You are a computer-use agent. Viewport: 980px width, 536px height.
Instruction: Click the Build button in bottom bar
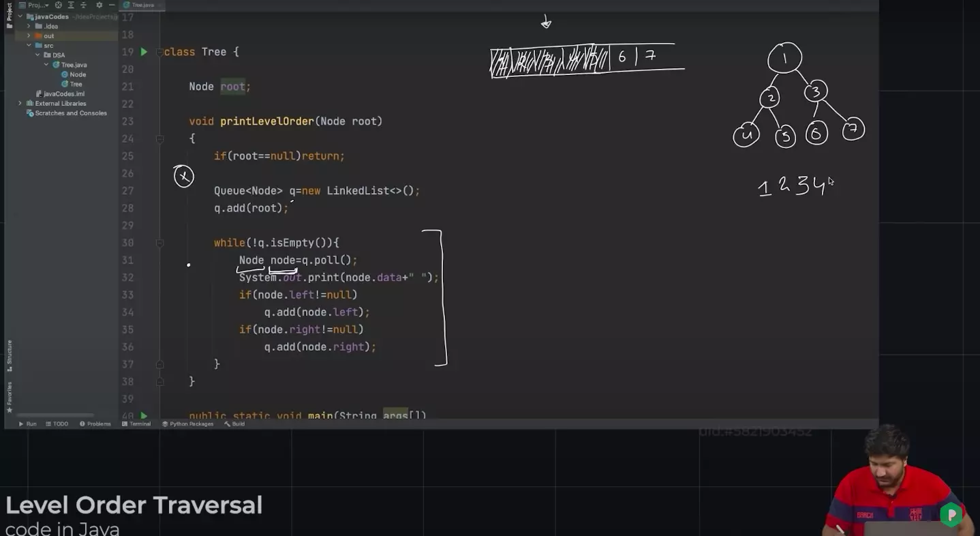pyautogui.click(x=234, y=424)
